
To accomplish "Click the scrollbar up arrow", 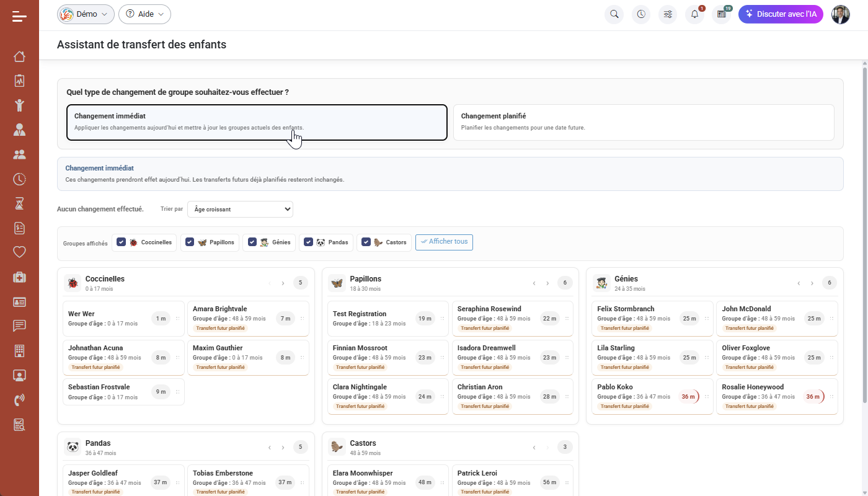I will (x=865, y=63).
